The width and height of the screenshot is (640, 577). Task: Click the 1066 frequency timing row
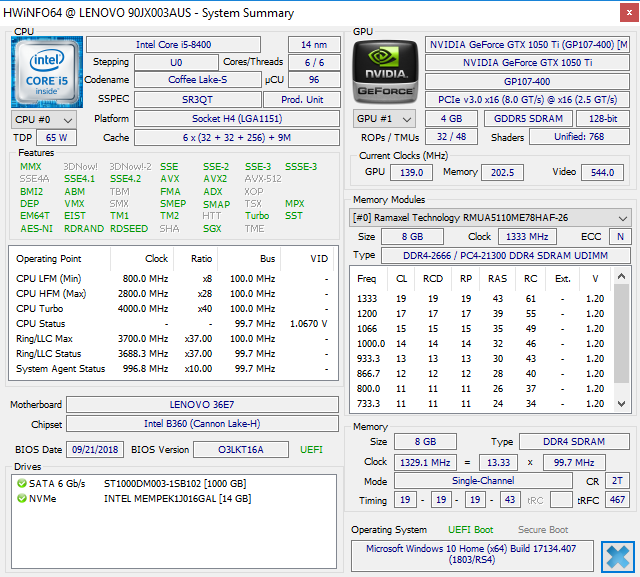coord(481,329)
